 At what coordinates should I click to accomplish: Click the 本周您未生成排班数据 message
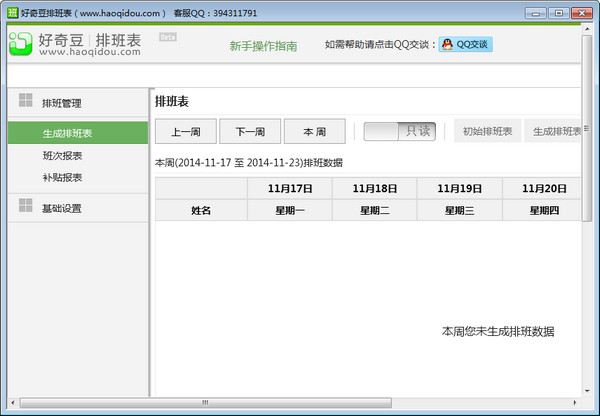click(x=498, y=331)
